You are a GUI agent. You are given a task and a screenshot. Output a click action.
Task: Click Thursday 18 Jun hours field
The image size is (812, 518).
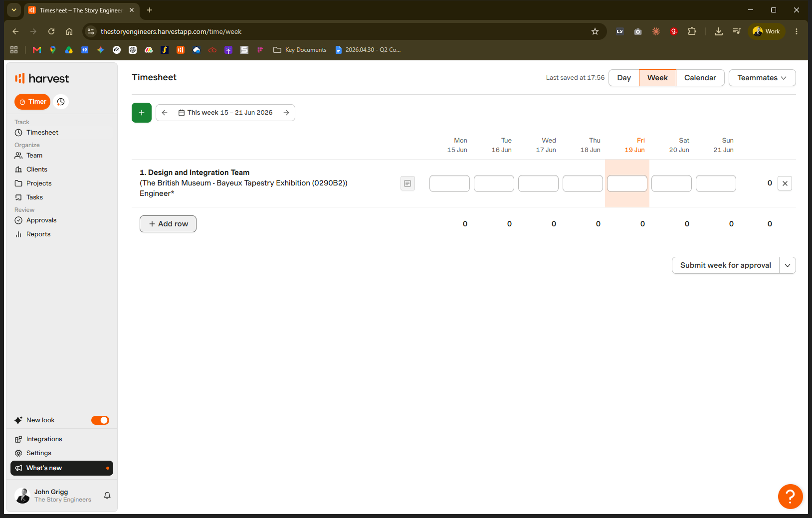pos(583,183)
